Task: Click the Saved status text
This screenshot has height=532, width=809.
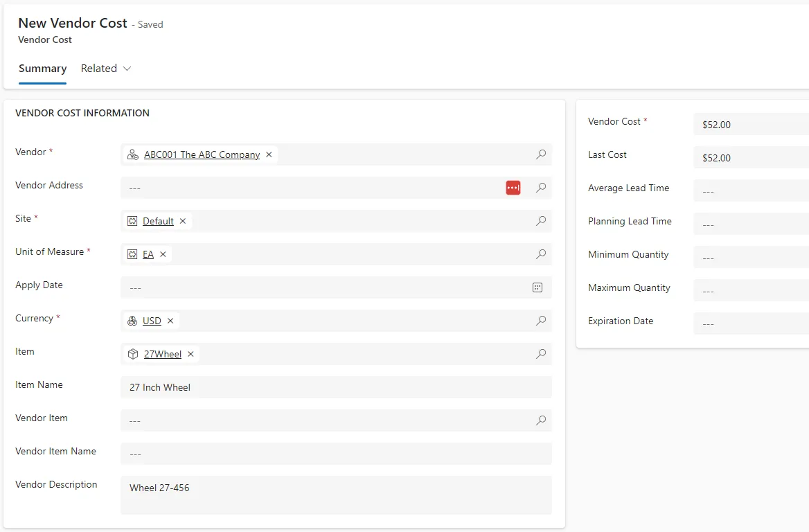Action: pyautogui.click(x=150, y=24)
